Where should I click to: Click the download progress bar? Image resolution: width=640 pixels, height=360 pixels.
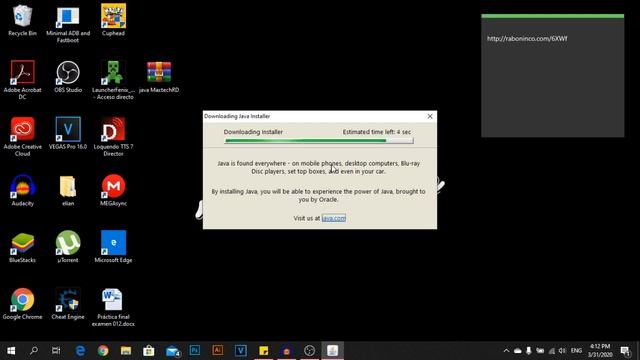(x=319, y=141)
